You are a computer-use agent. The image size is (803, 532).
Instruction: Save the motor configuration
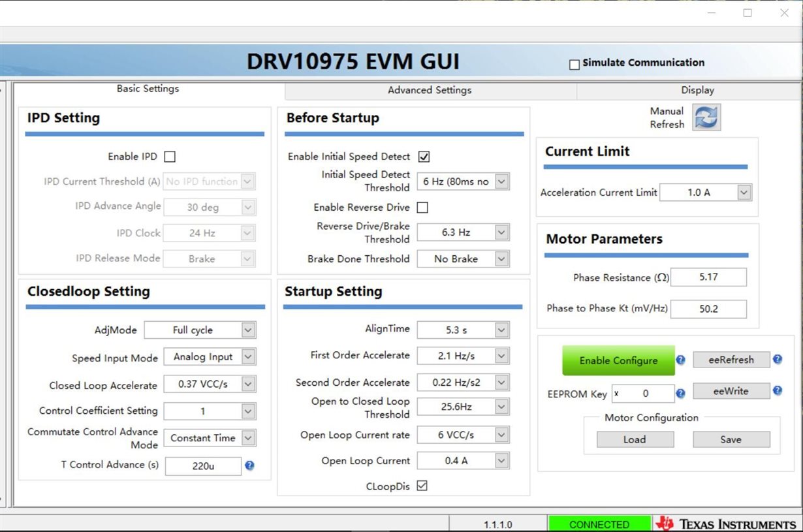point(731,439)
